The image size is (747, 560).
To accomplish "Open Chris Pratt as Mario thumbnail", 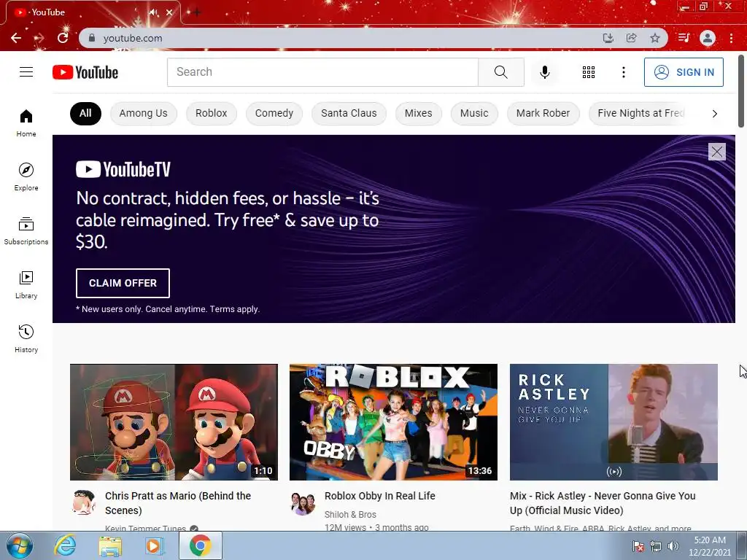I will (174, 422).
